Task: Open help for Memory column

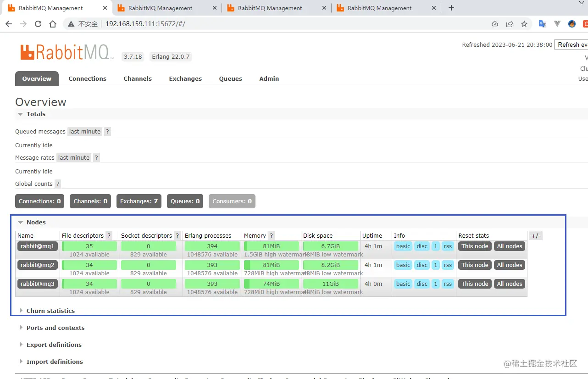Action: (272, 236)
